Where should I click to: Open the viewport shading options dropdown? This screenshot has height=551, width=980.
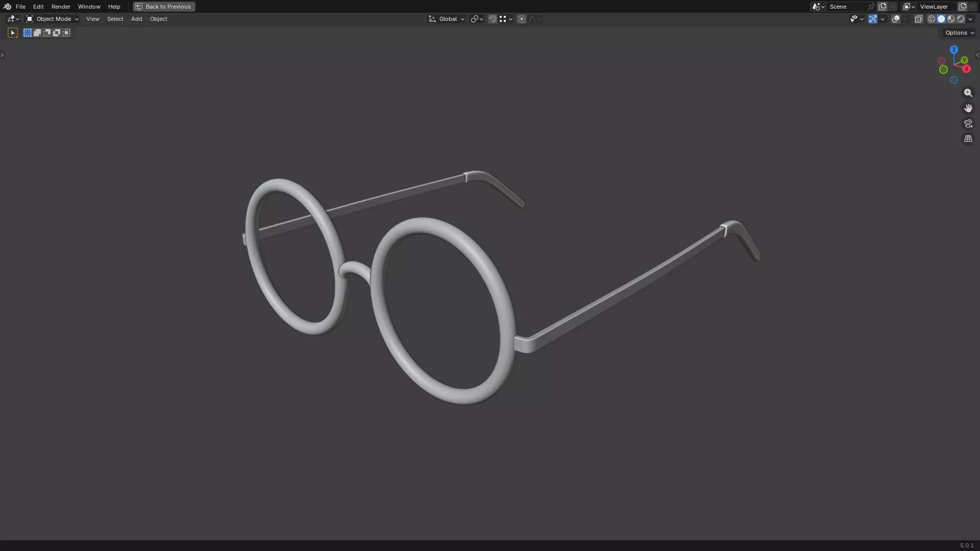click(970, 19)
